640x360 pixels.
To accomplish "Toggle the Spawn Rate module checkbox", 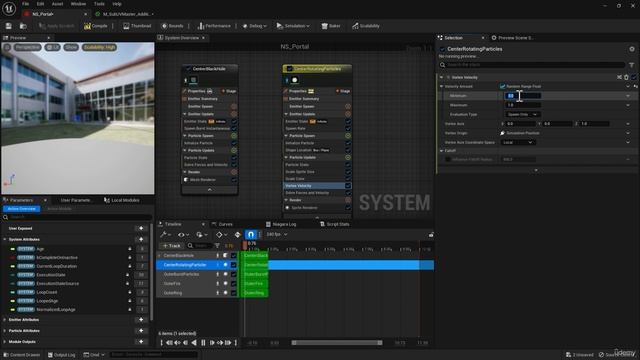I will (x=348, y=128).
